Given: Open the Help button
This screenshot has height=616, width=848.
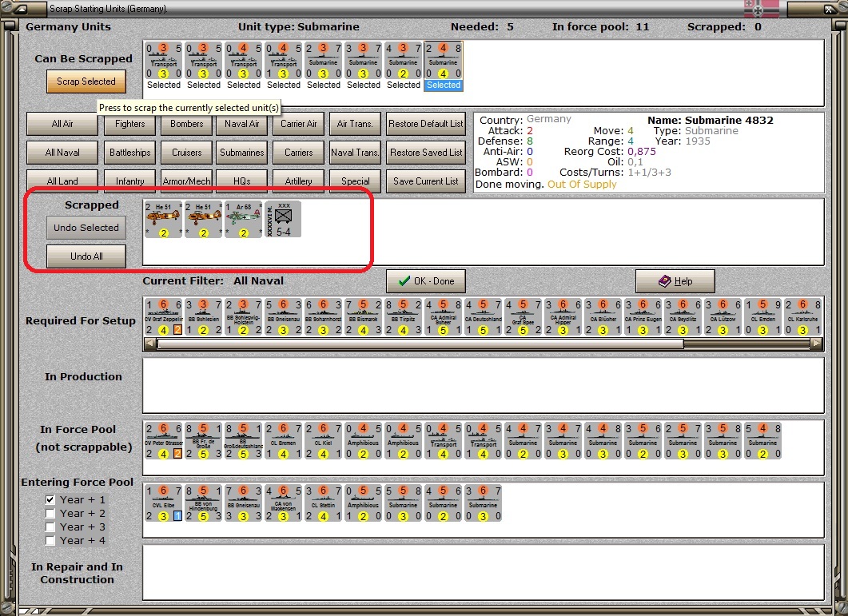Looking at the screenshot, I should pos(675,281).
